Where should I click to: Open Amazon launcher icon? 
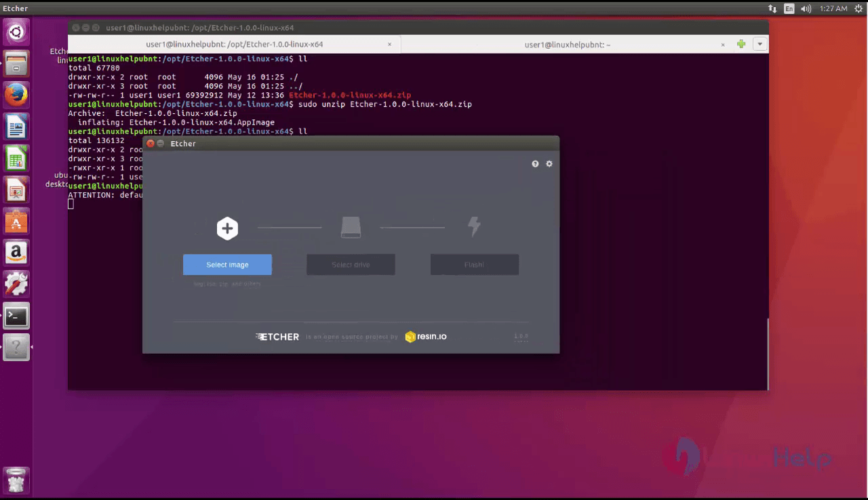(x=16, y=253)
